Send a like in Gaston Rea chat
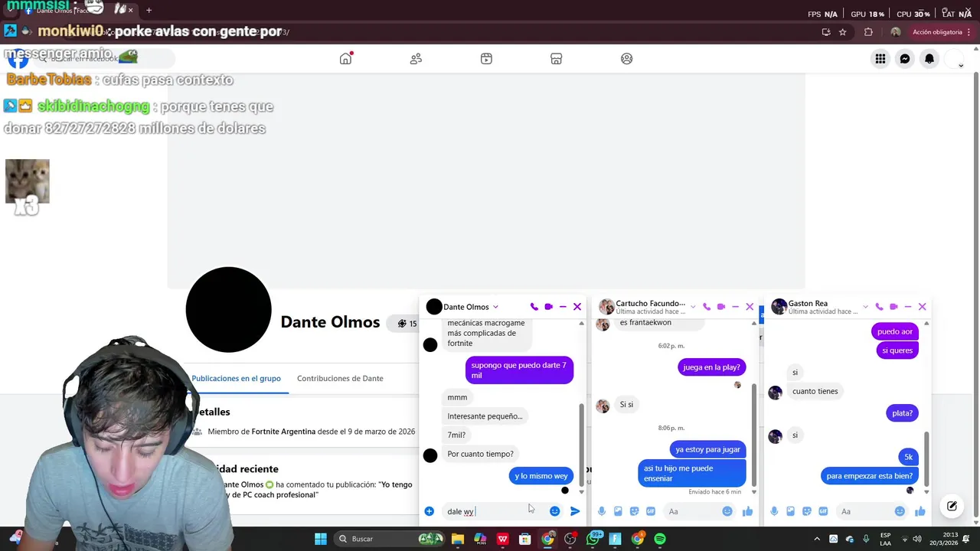The image size is (980, 551). 920,511
